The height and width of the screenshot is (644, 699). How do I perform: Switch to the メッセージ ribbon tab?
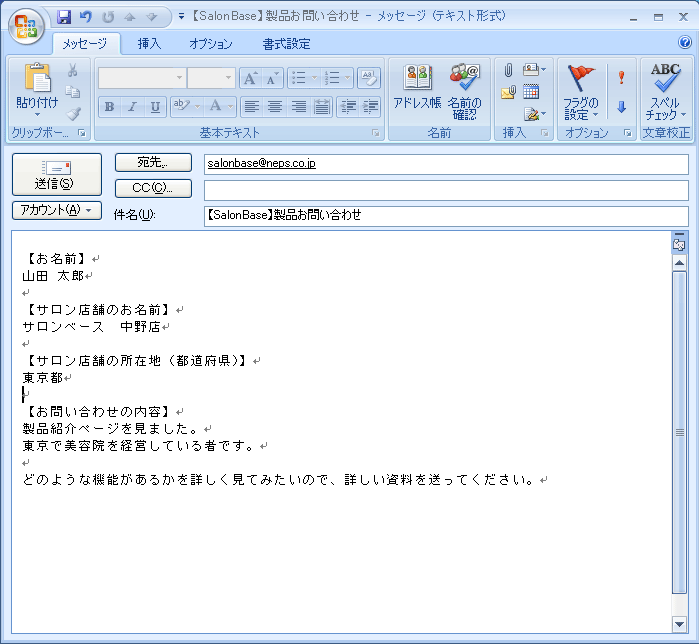[85, 44]
